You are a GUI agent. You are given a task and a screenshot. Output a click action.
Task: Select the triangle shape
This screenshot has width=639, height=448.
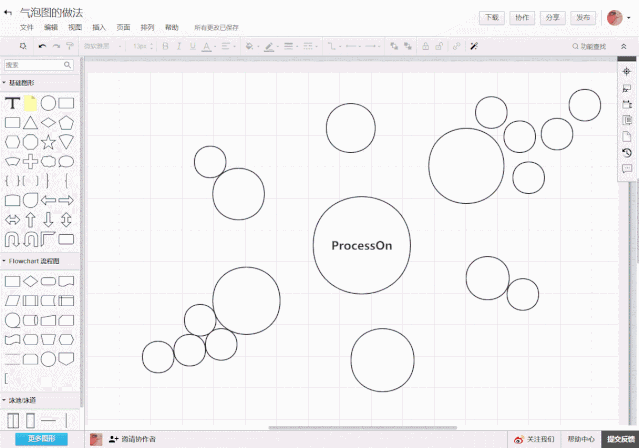(x=30, y=123)
